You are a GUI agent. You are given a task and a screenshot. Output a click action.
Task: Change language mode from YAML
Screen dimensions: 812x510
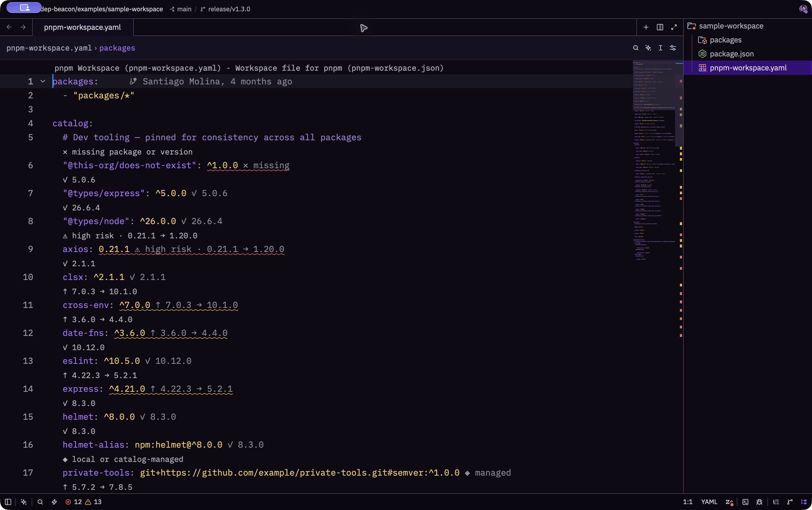click(709, 502)
